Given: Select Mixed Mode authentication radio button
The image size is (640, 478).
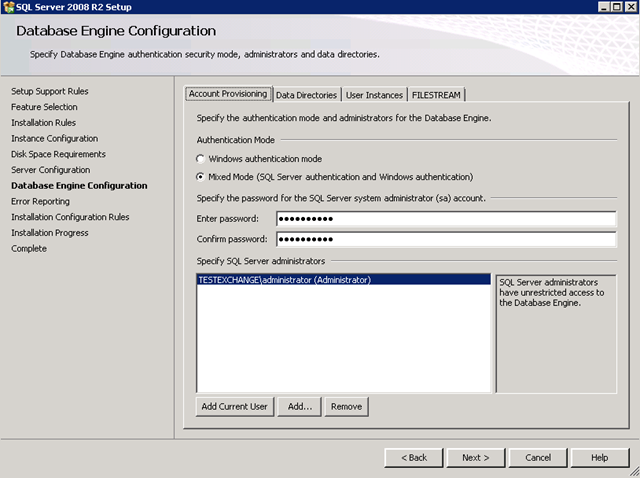Looking at the screenshot, I should (200, 177).
